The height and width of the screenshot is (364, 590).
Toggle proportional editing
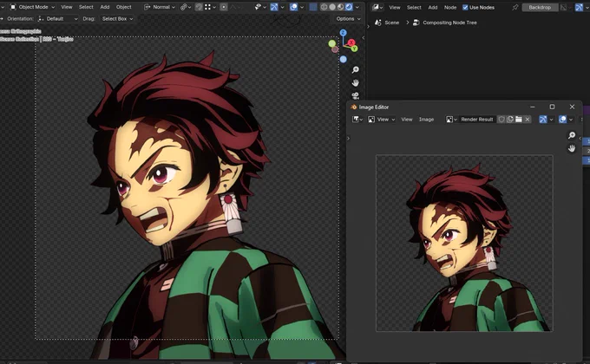[224, 7]
